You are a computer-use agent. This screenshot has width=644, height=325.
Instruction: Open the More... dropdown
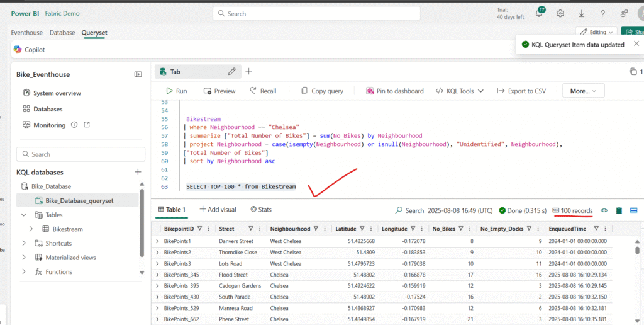click(583, 91)
